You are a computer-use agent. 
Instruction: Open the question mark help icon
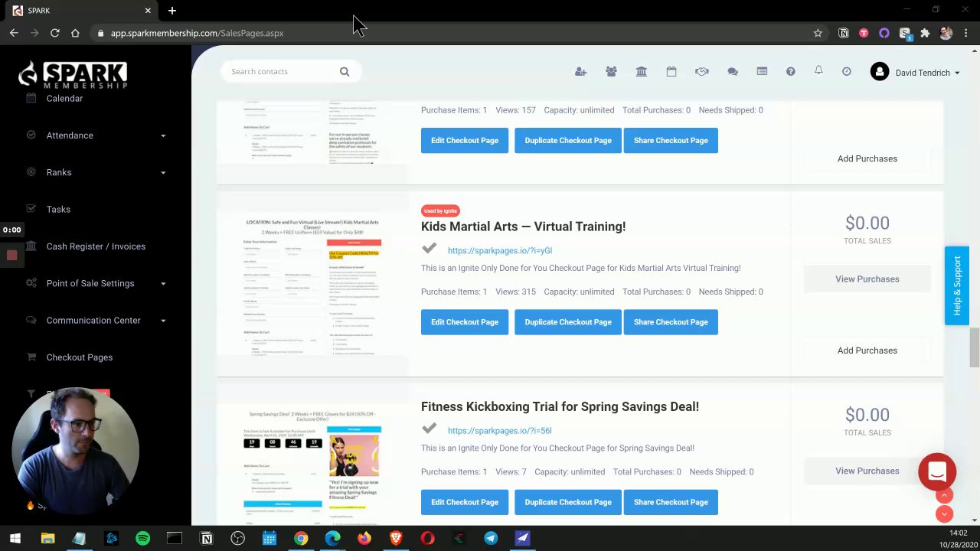[x=791, y=72]
